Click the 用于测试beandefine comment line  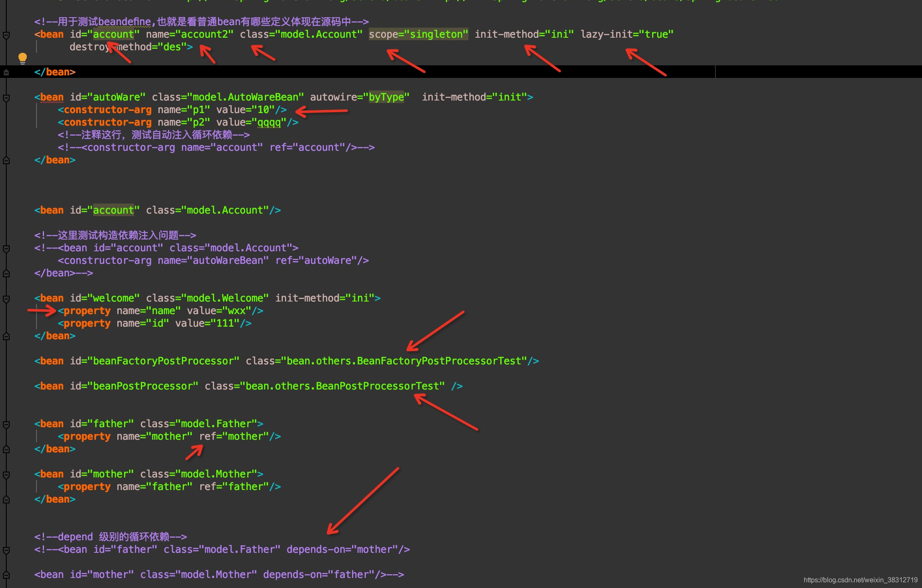click(x=202, y=22)
